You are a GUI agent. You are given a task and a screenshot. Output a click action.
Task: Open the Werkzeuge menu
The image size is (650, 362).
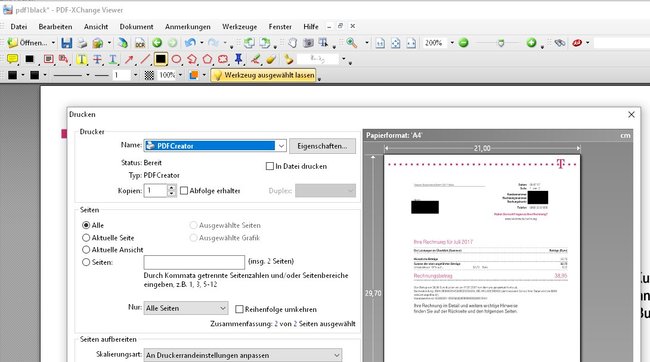click(x=239, y=27)
